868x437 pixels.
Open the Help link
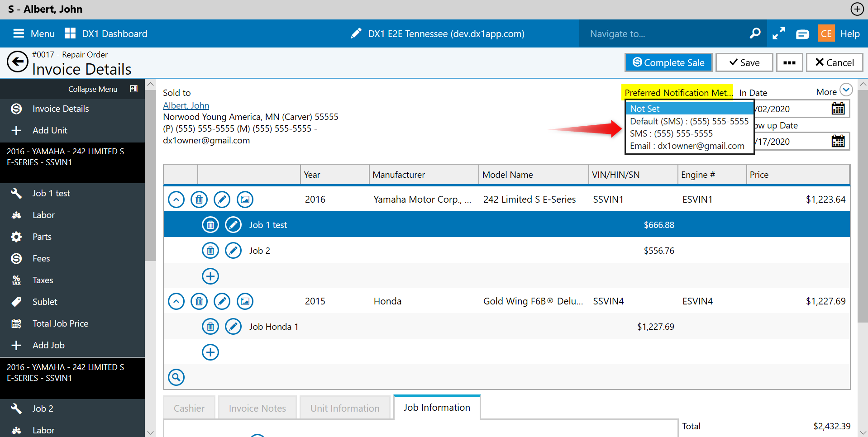(850, 34)
